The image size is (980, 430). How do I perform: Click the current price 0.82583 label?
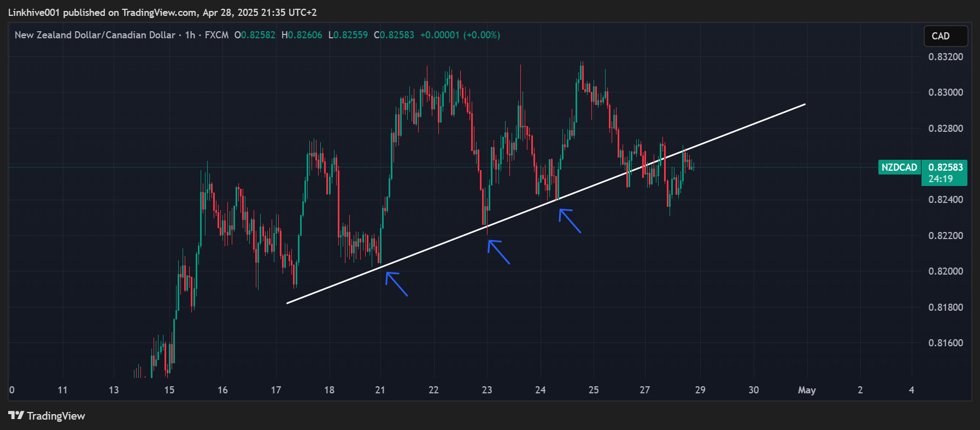pos(946,167)
